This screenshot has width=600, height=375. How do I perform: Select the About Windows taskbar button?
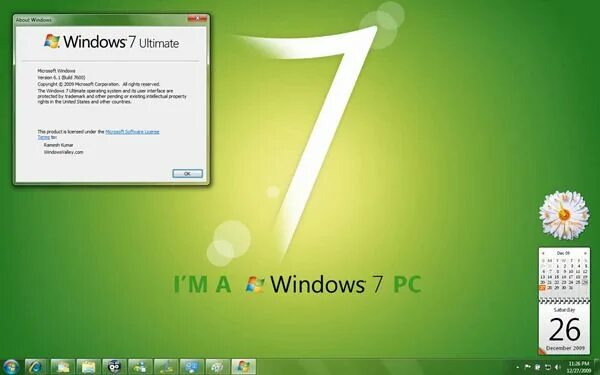pos(243,367)
